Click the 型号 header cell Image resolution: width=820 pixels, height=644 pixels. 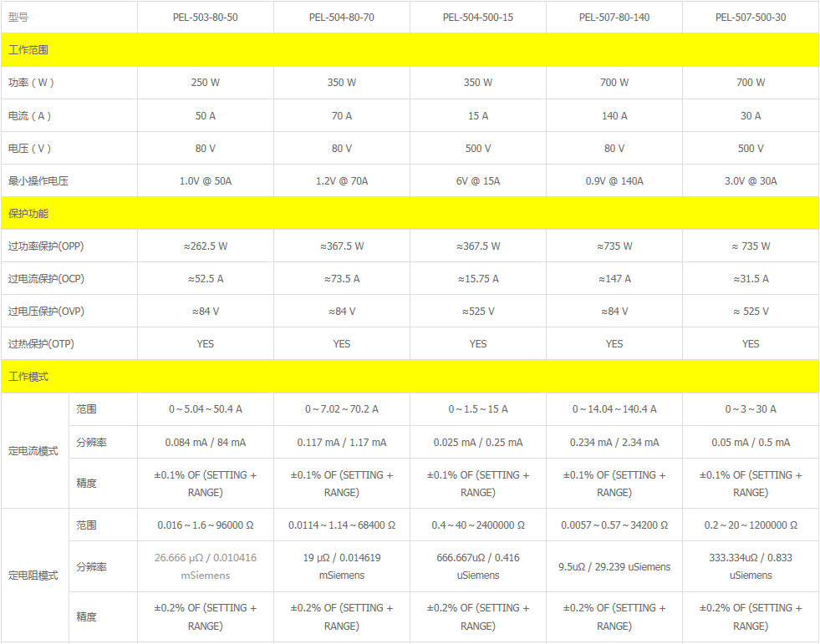pos(18,17)
